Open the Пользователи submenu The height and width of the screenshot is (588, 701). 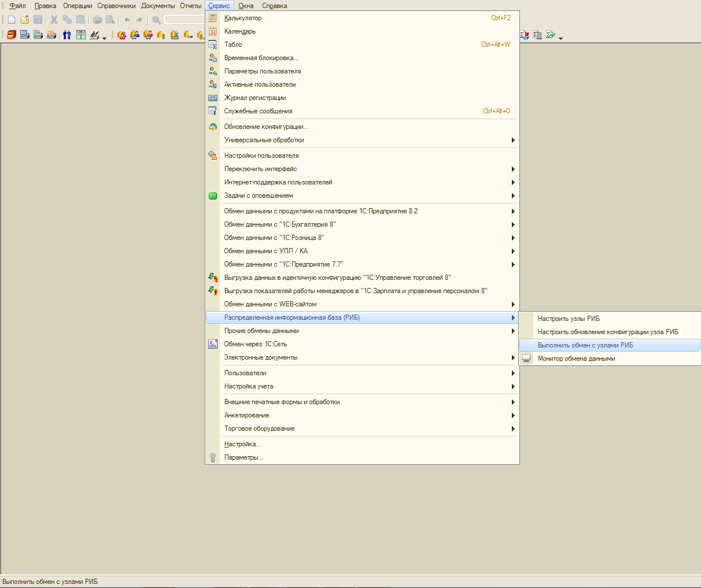[x=362, y=373]
